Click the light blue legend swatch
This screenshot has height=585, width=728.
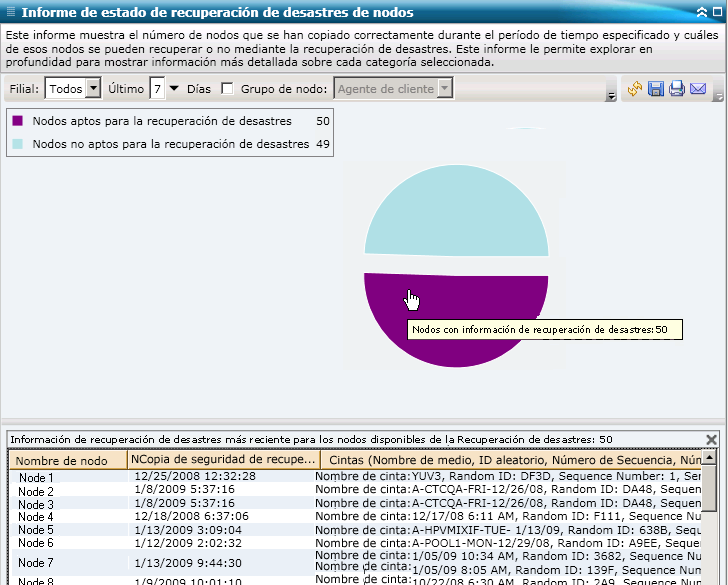(x=18, y=144)
